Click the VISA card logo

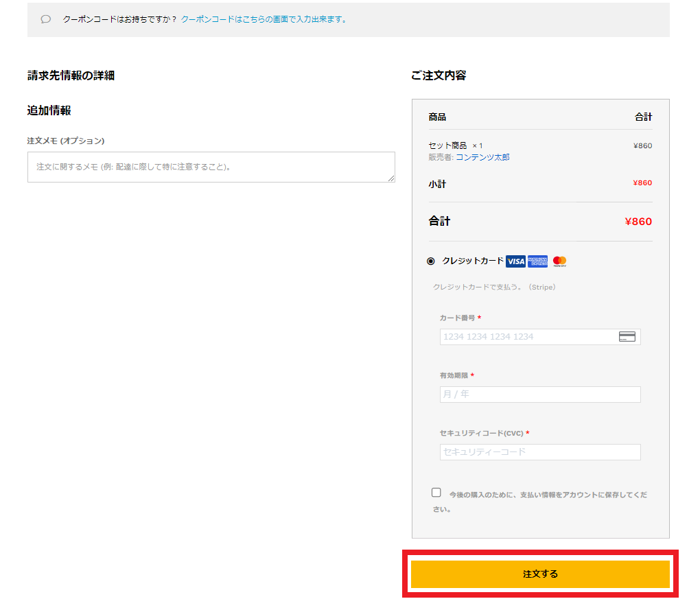[x=515, y=261]
